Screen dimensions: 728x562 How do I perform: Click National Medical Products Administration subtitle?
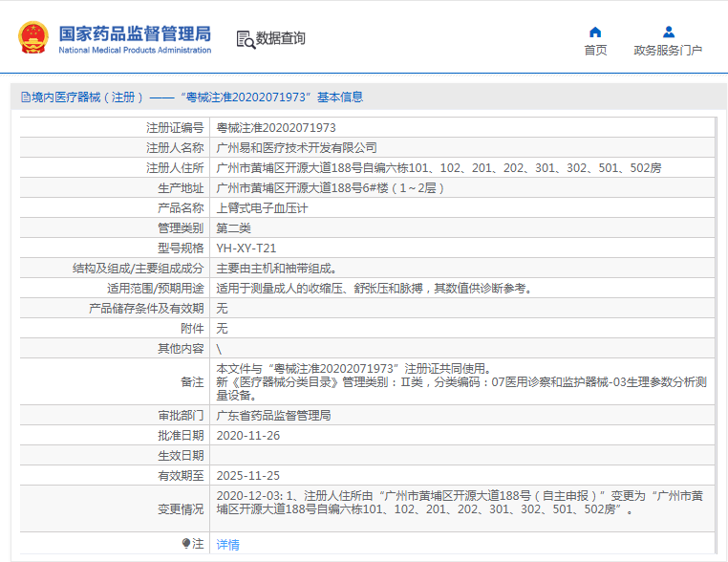[x=135, y=50]
